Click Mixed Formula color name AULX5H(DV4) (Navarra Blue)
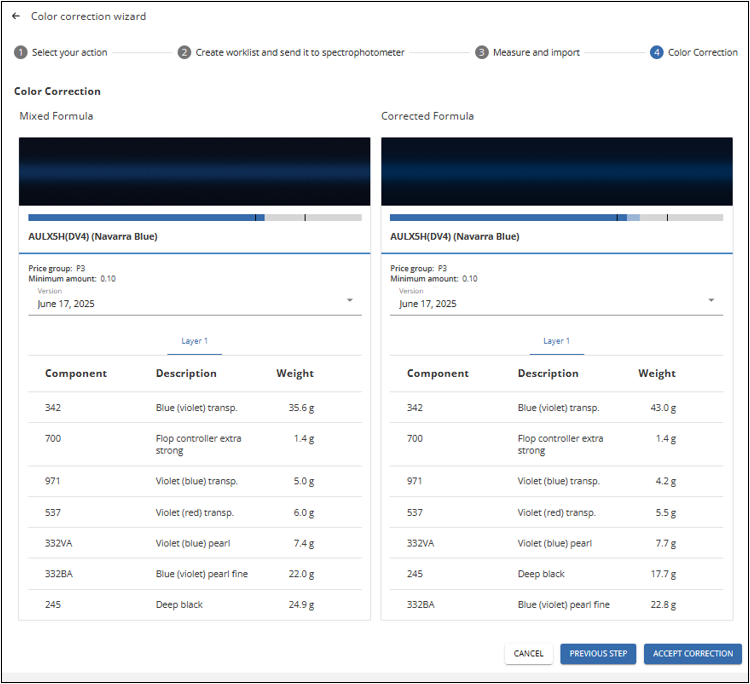The width and height of the screenshot is (750, 684). point(93,237)
